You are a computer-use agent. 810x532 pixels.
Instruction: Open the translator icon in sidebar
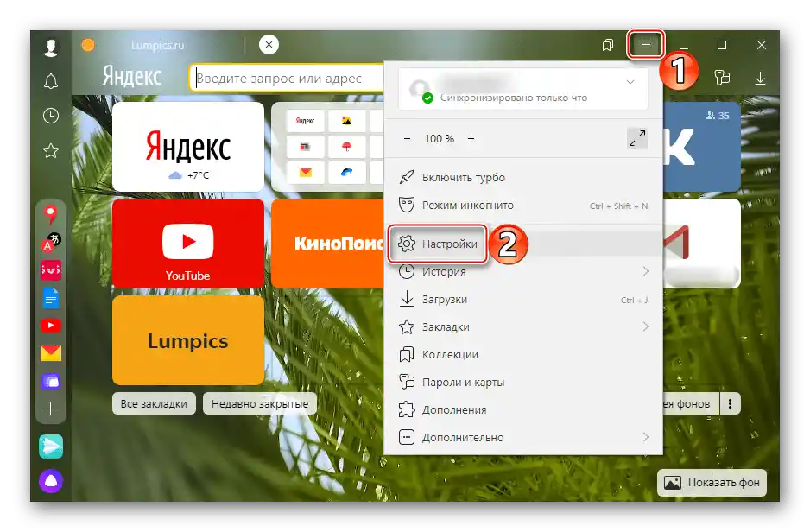[x=51, y=242]
